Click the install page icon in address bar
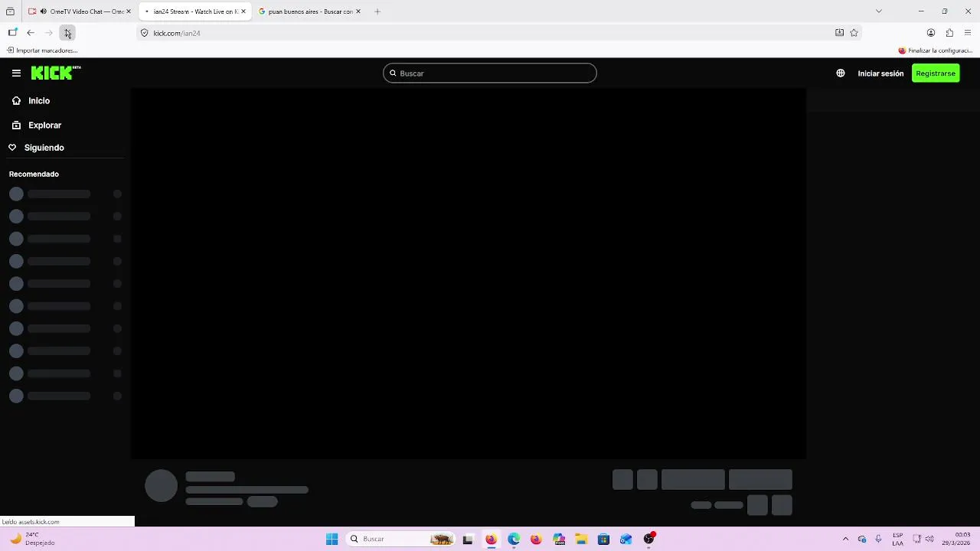The image size is (980, 551). (839, 33)
